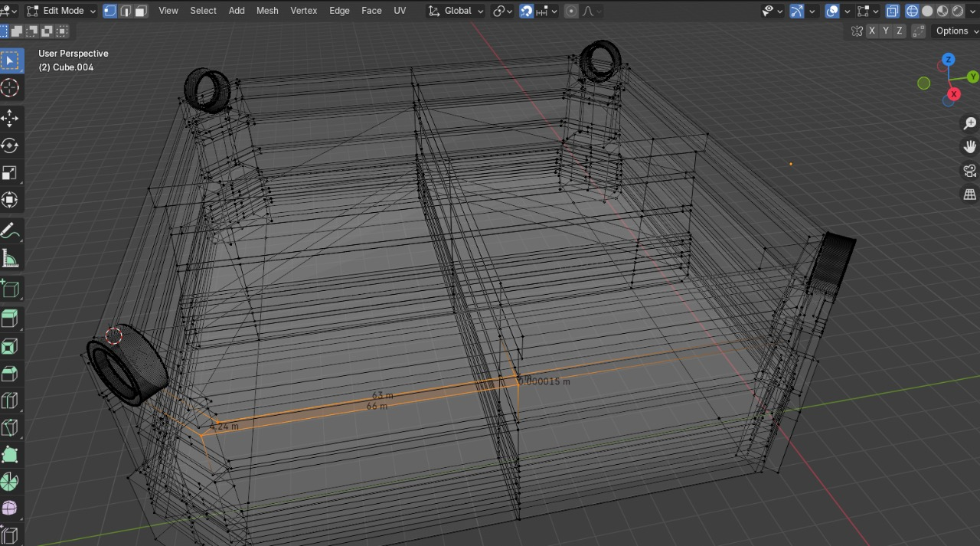This screenshot has height=546, width=980.
Task: Click the UV menu button
Action: tap(400, 11)
